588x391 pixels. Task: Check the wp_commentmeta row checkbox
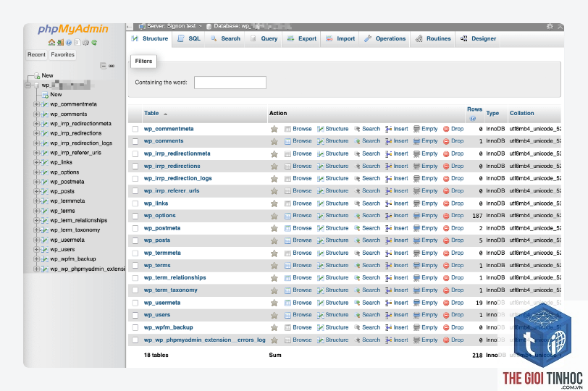click(x=135, y=129)
